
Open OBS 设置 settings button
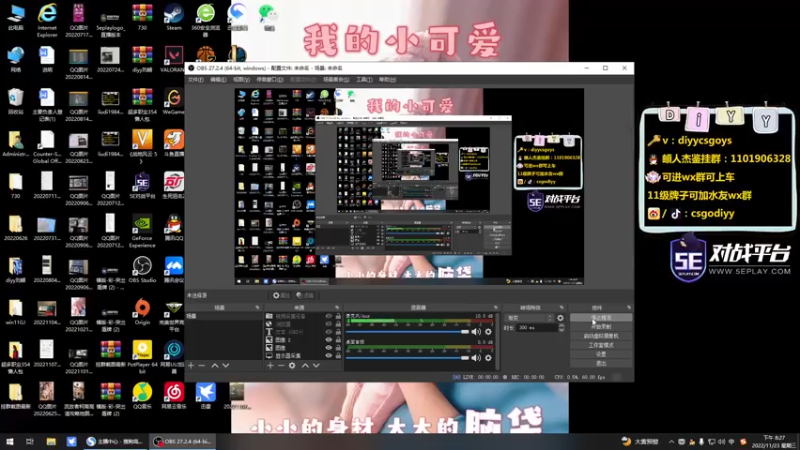[x=601, y=354]
